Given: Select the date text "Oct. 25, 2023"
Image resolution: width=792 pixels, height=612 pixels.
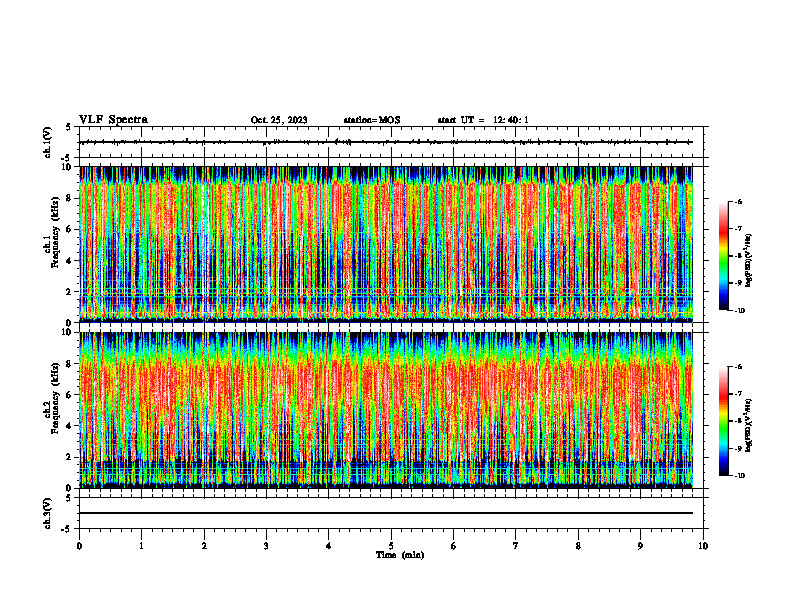Looking at the screenshot, I should pyautogui.click(x=279, y=120).
